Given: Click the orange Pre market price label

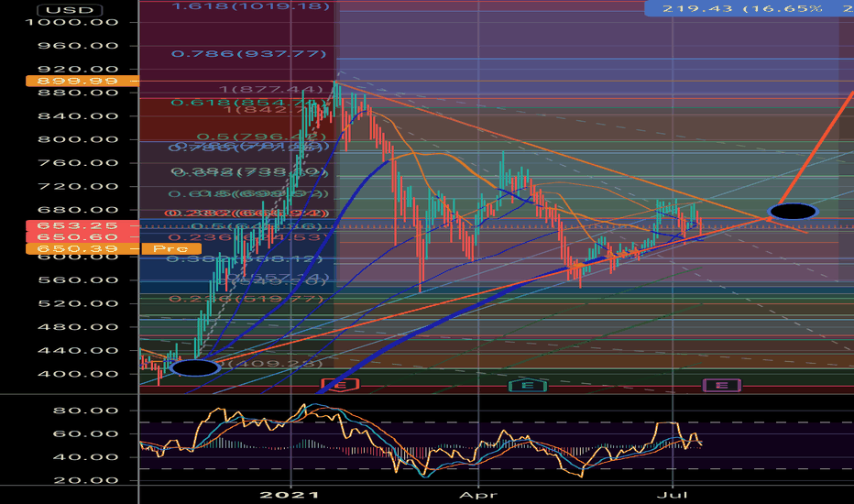Looking at the screenshot, I should point(171,248).
